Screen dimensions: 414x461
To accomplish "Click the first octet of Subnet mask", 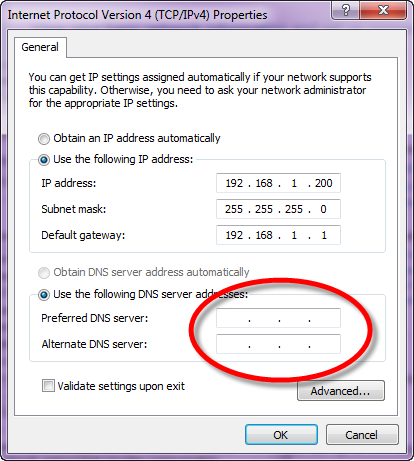I will pyautogui.click(x=234, y=209).
